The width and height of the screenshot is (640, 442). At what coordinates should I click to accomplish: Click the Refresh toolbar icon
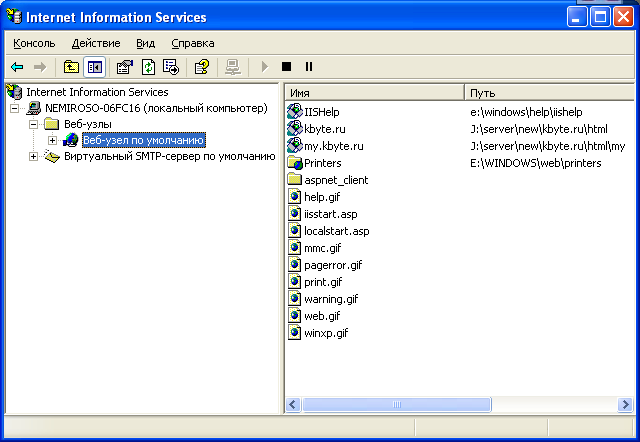[148, 67]
